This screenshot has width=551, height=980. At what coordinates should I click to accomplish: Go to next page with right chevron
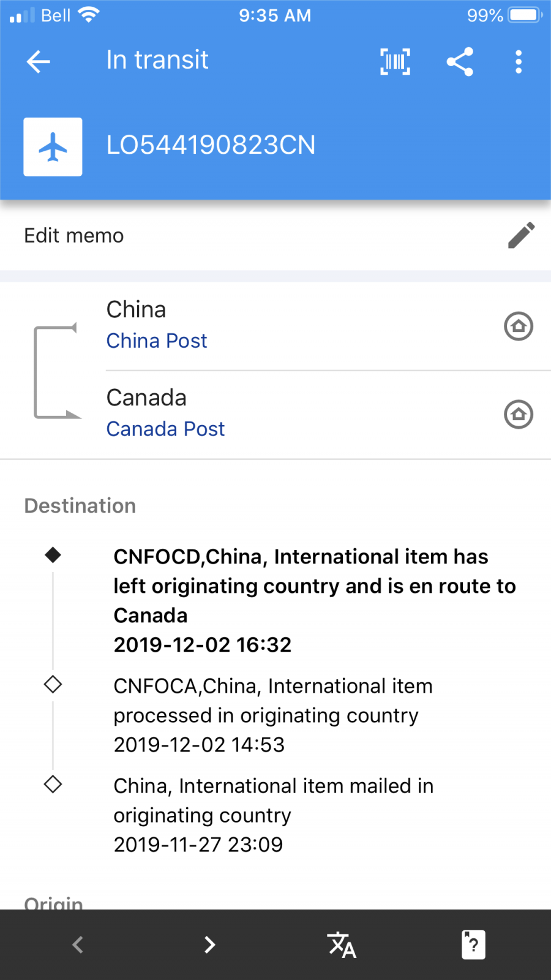[209, 944]
